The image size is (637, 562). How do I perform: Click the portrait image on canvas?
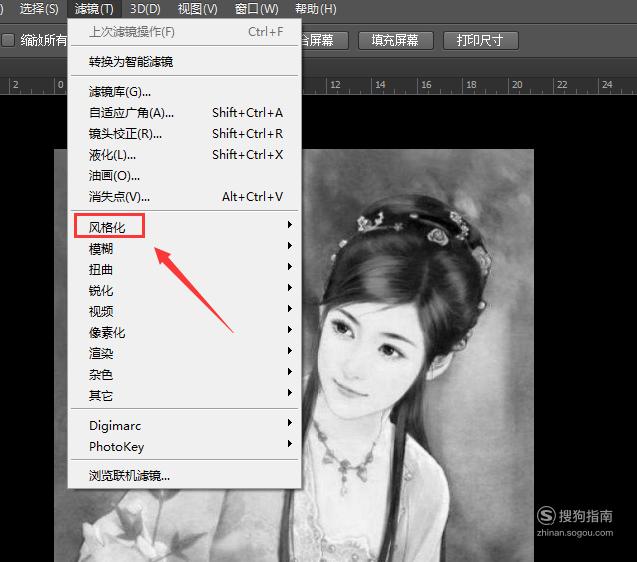pyautogui.click(x=418, y=356)
